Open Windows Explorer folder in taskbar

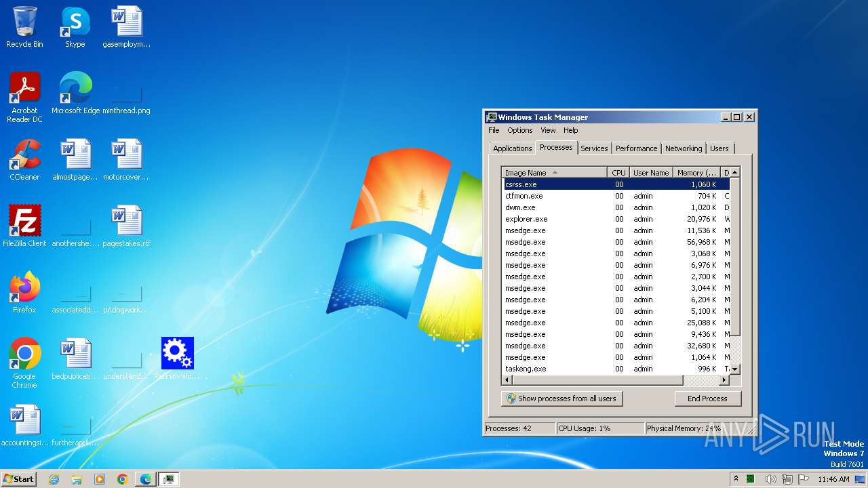tap(77, 479)
